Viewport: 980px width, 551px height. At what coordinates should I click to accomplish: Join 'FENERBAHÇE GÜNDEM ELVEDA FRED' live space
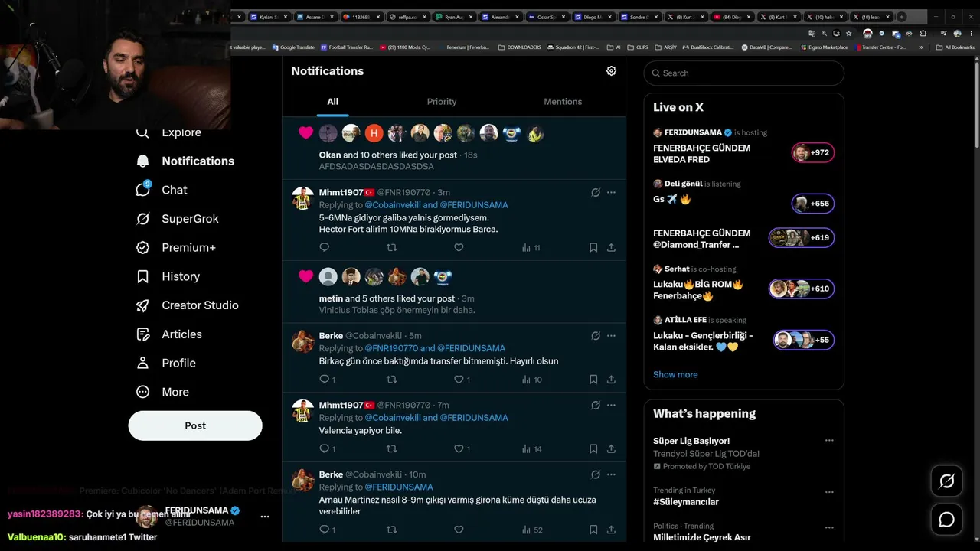(x=743, y=147)
